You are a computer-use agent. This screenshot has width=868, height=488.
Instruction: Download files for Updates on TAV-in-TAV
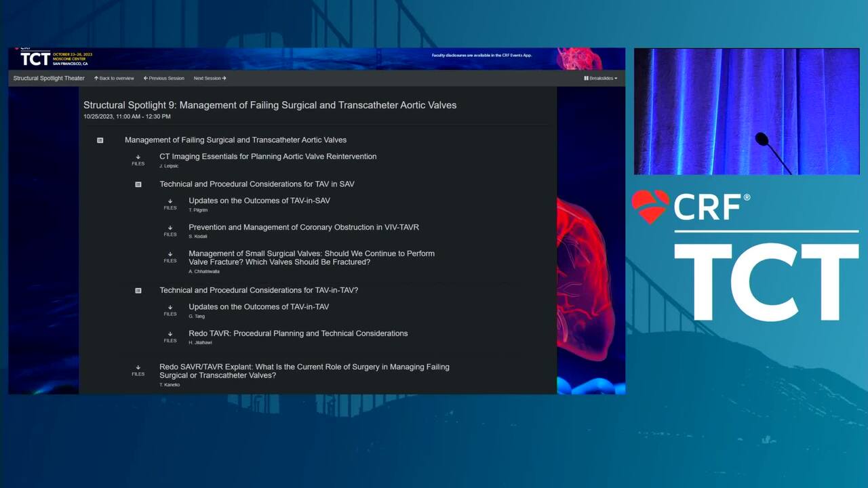point(170,310)
